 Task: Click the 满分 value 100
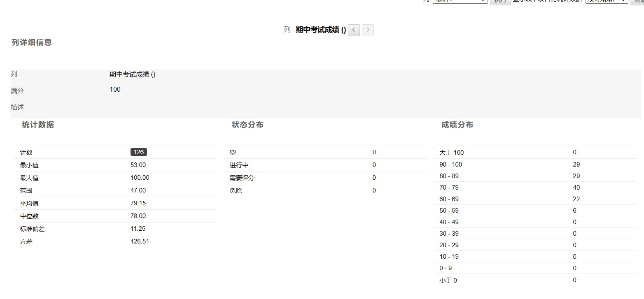pos(115,90)
